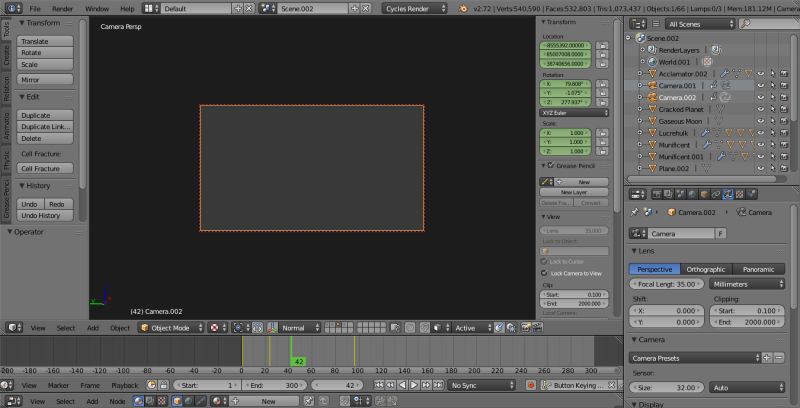Open the File menu

click(x=35, y=9)
